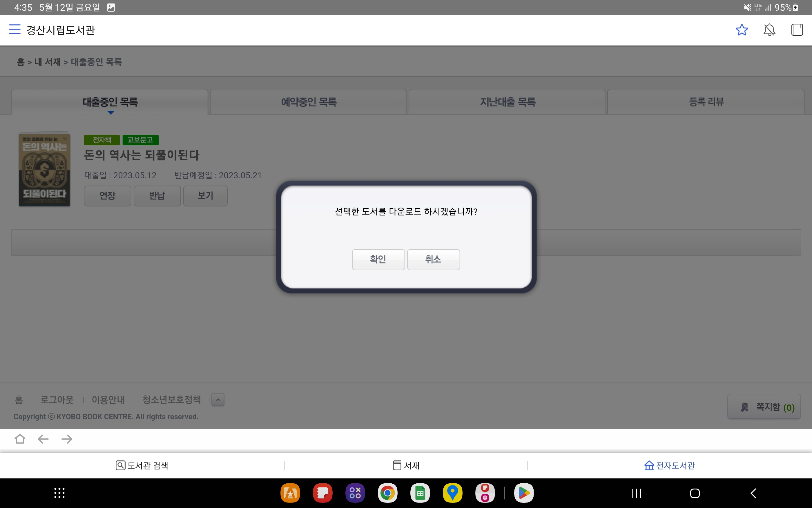The width and height of the screenshot is (812, 508).
Task: Tap the book cover thumbnail
Action: (x=44, y=169)
